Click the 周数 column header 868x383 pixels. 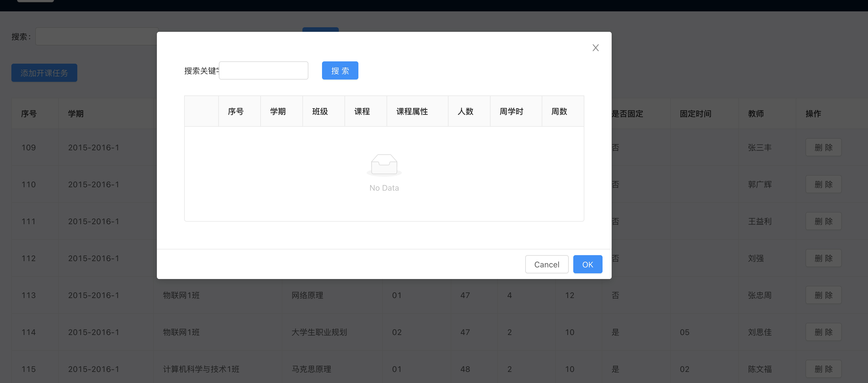click(559, 111)
